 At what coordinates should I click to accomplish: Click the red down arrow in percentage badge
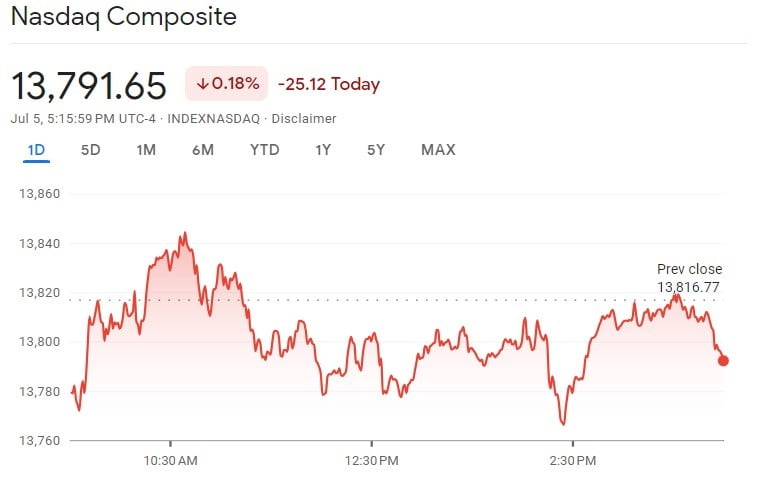pyautogui.click(x=202, y=84)
